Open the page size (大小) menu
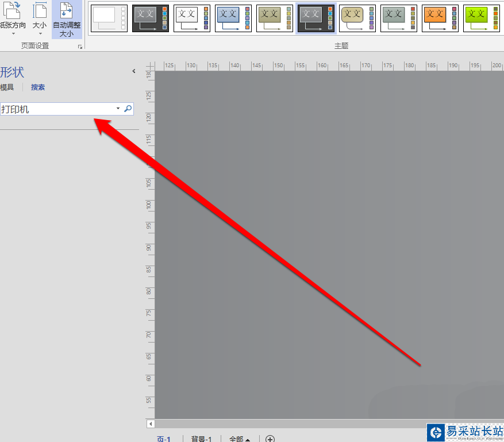The width and height of the screenshot is (504, 442). (x=40, y=18)
